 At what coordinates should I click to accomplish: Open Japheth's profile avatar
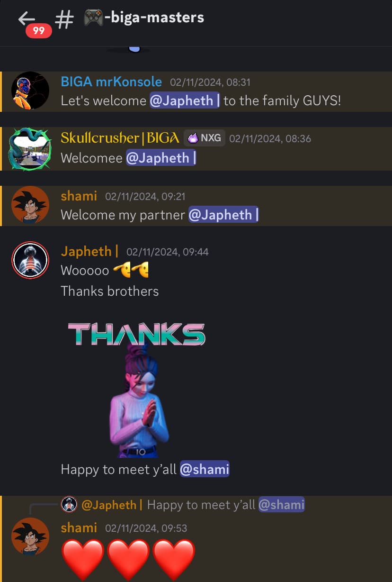point(30,260)
